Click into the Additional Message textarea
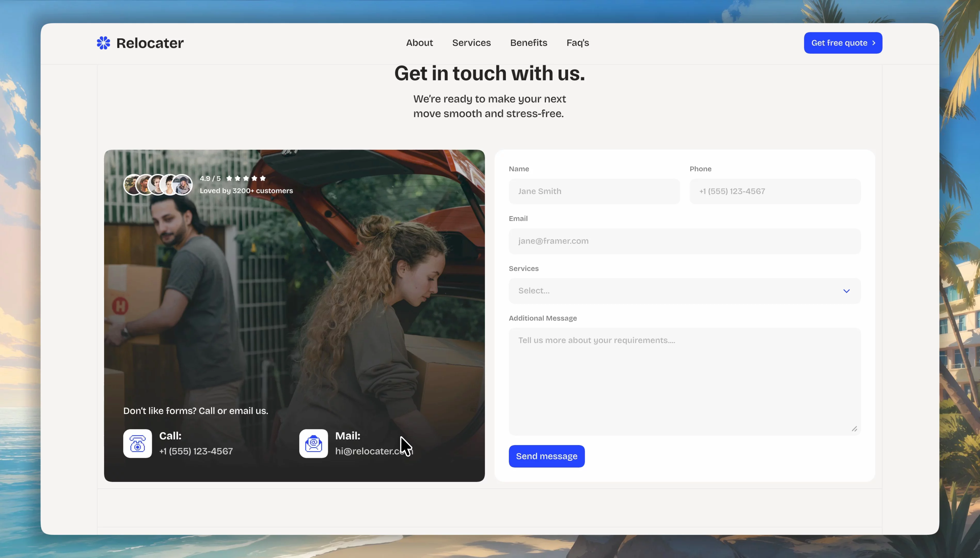The height and width of the screenshot is (558, 980). pos(684,381)
